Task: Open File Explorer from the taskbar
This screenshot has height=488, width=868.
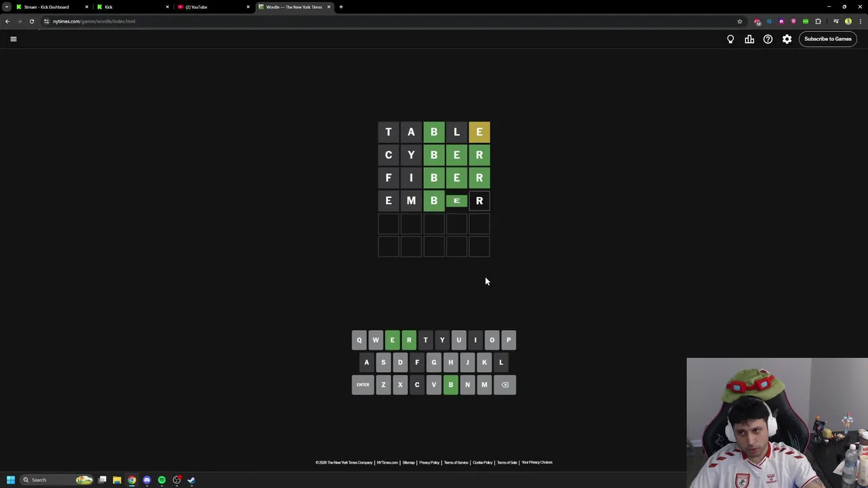Action: pos(117,480)
